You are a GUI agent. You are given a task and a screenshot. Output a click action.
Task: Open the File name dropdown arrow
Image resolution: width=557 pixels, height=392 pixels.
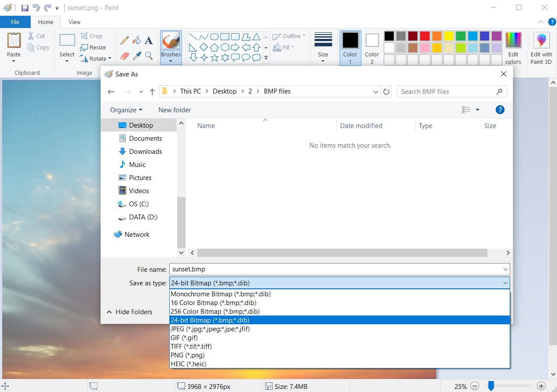pyautogui.click(x=505, y=270)
